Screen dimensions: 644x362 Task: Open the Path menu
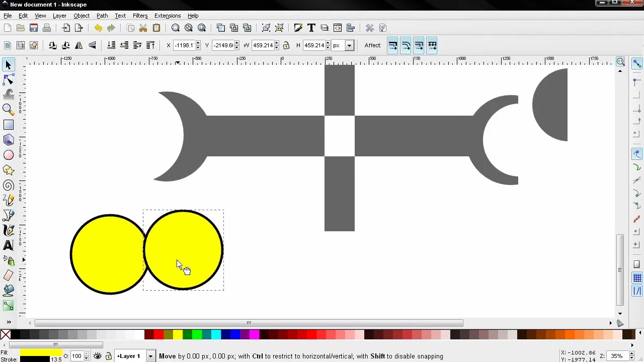pyautogui.click(x=102, y=16)
